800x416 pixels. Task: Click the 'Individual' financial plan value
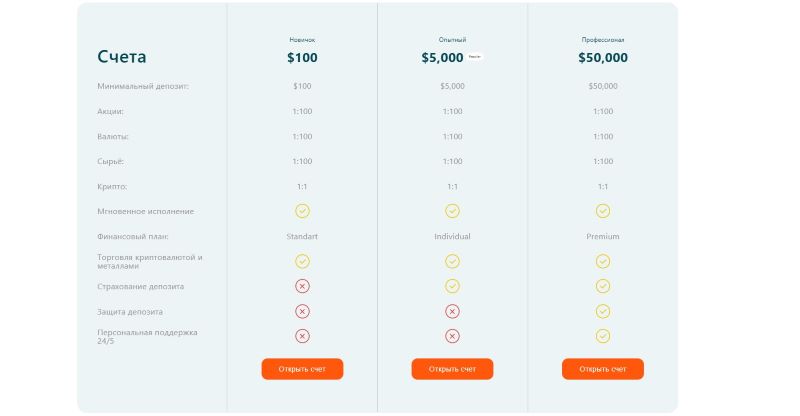pyautogui.click(x=452, y=237)
